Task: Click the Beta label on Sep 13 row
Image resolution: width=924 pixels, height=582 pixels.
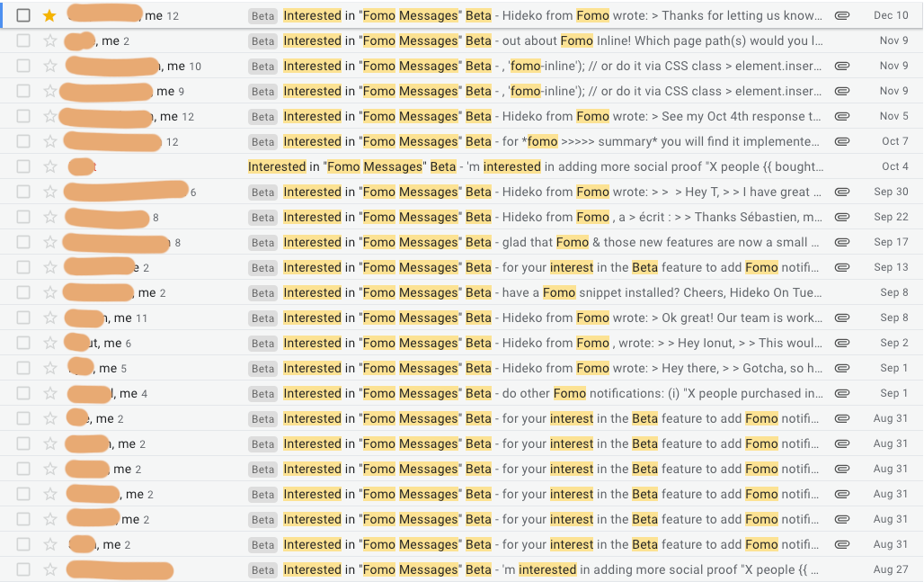Action: click(x=262, y=268)
